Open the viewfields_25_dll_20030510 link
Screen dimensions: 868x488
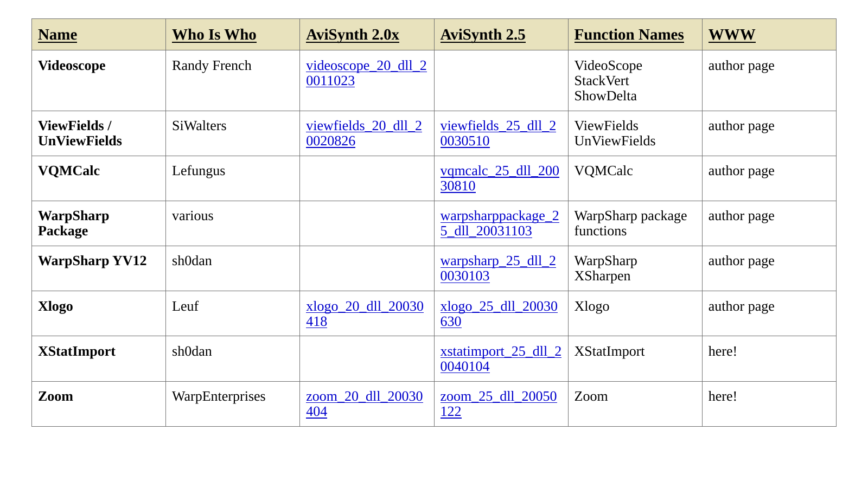498,133
